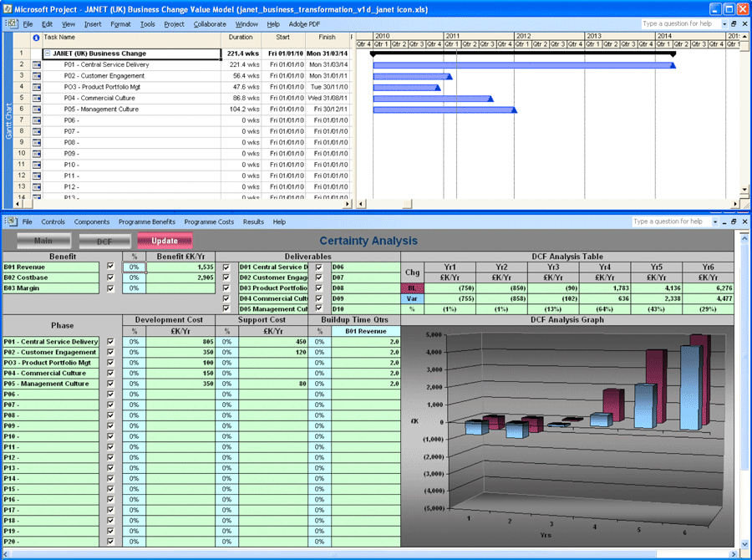Click the B01 Revenue percentage cell
Viewport: 752px width, 560px height.
tap(134, 267)
